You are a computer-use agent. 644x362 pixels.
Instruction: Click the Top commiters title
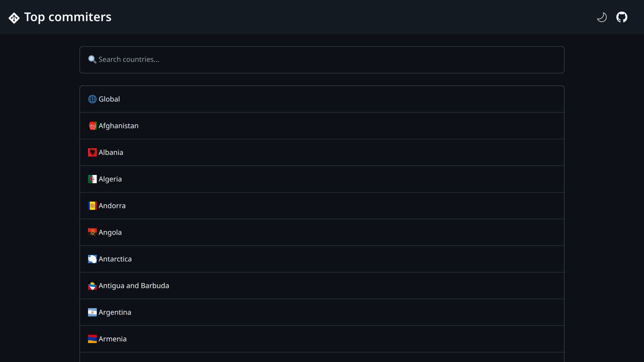click(x=68, y=17)
